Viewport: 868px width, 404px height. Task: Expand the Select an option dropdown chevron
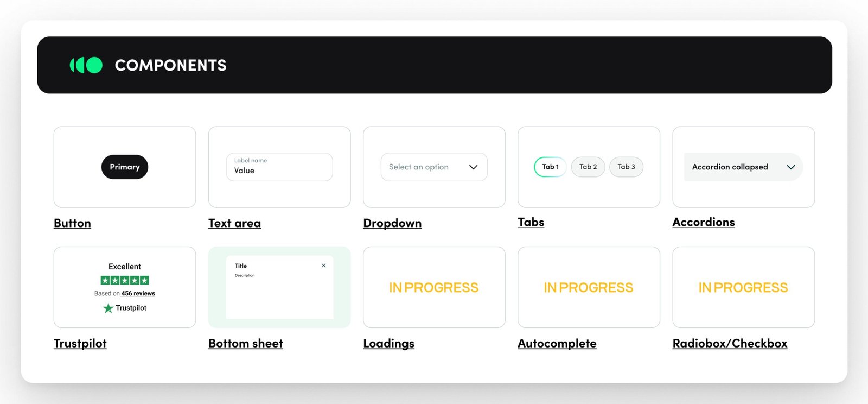coord(473,167)
